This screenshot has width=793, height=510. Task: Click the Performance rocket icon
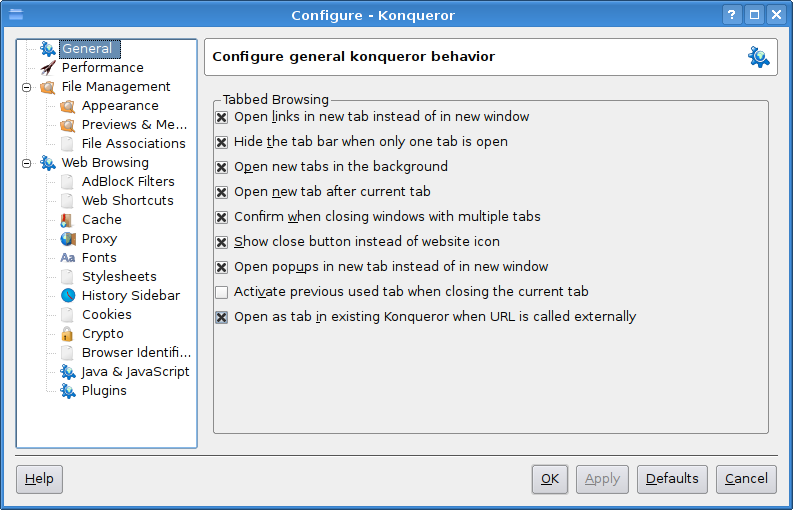(48, 68)
